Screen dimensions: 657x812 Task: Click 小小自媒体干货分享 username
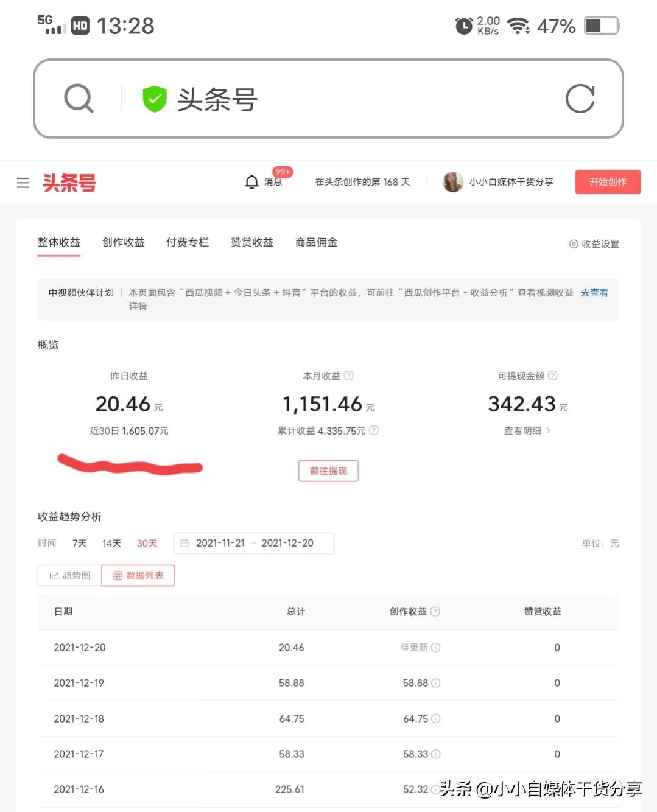point(511,182)
